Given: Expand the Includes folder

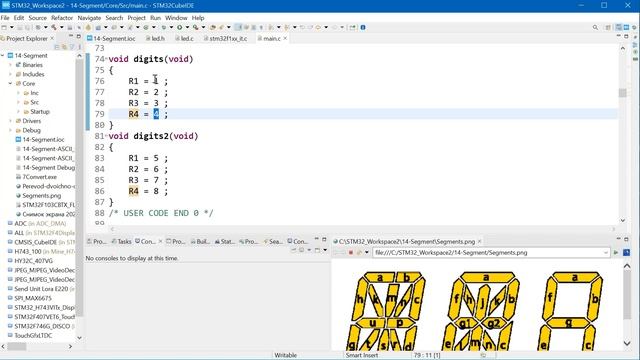Looking at the screenshot, I should click(x=10, y=74).
